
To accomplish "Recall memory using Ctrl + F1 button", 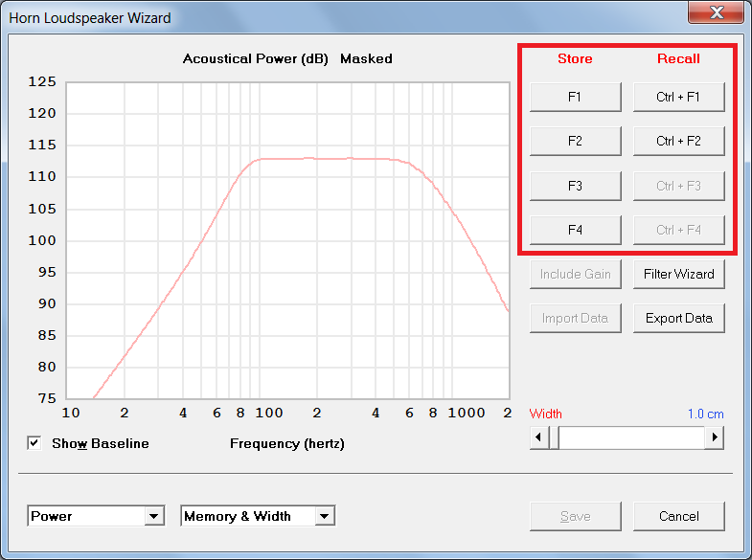I will click(x=678, y=98).
